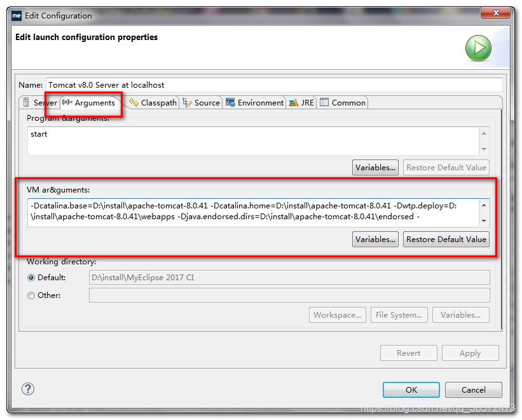This screenshot has height=420, width=522.
Task: Click the Cancel button
Action: click(x=474, y=390)
